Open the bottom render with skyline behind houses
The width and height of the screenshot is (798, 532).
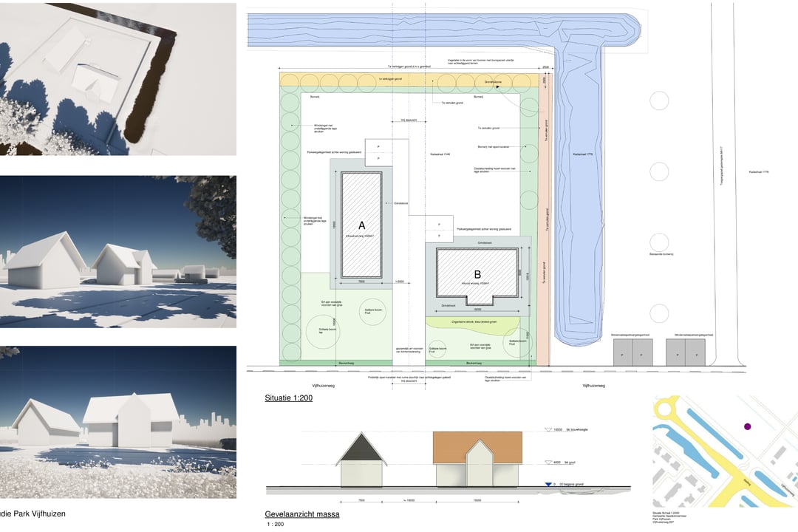[118, 422]
